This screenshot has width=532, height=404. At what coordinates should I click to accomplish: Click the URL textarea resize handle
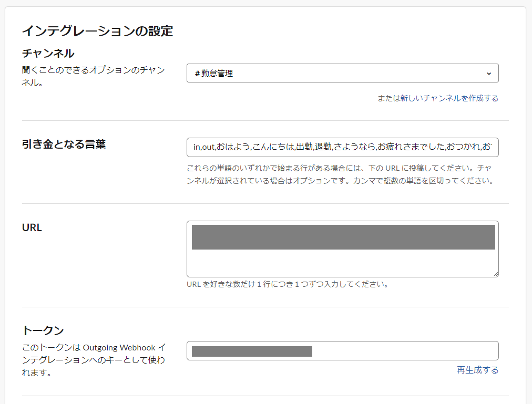[x=496, y=274]
